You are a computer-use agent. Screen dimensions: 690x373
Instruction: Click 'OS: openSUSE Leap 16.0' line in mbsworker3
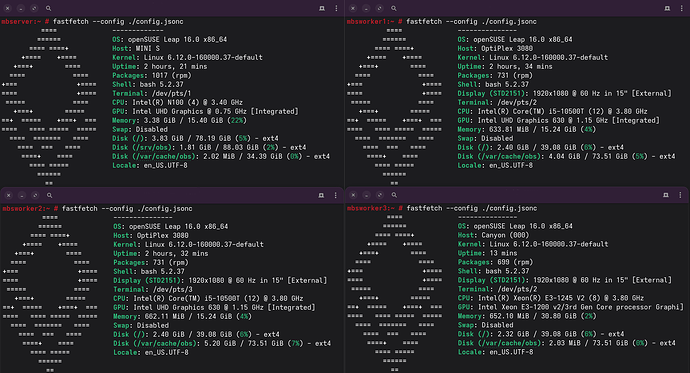point(515,227)
